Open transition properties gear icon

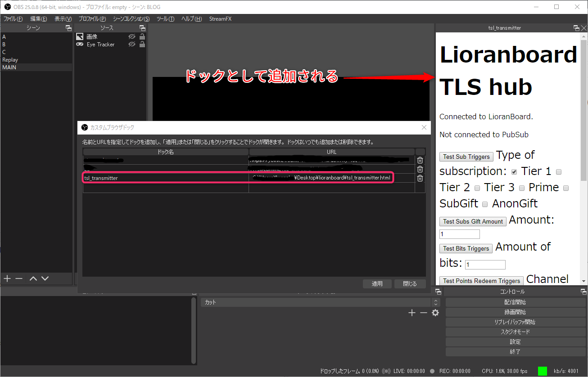pos(435,313)
